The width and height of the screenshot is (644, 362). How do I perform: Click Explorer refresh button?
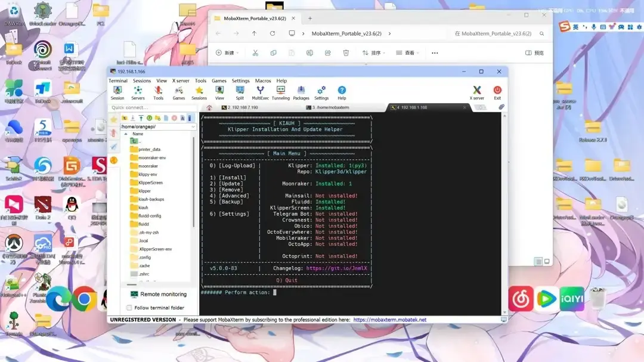[273, 33]
